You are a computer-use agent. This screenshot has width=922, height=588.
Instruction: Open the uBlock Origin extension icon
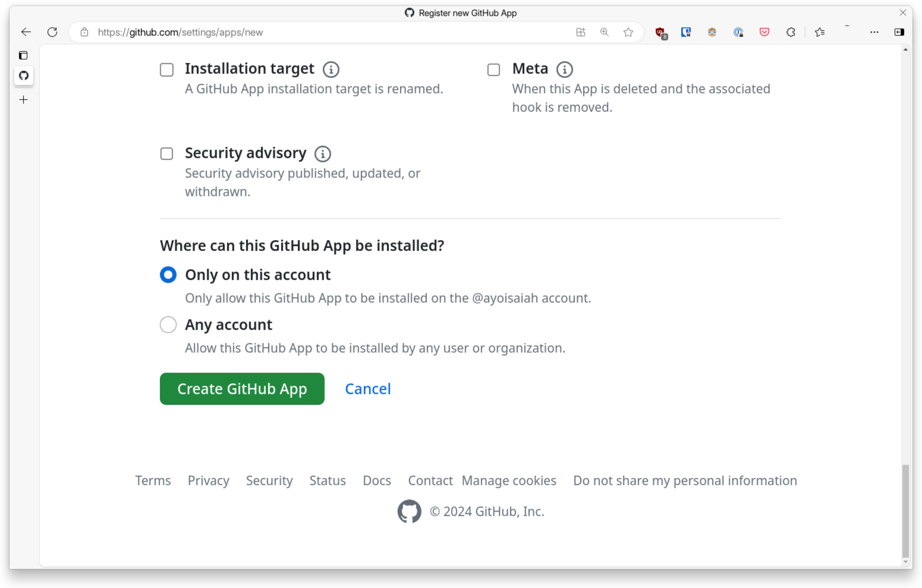click(x=661, y=33)
